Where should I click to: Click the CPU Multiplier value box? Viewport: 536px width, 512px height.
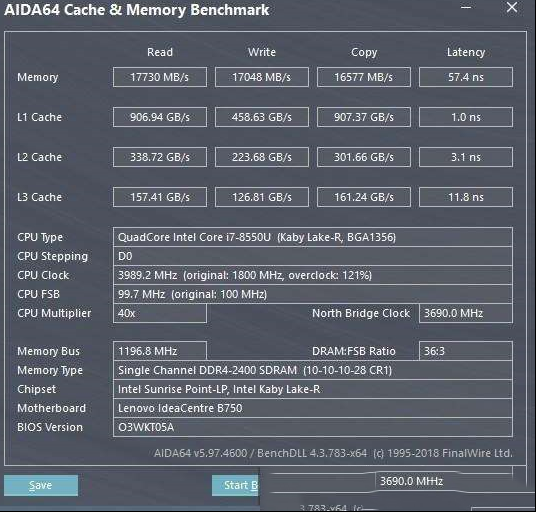[x=160, y=313]
